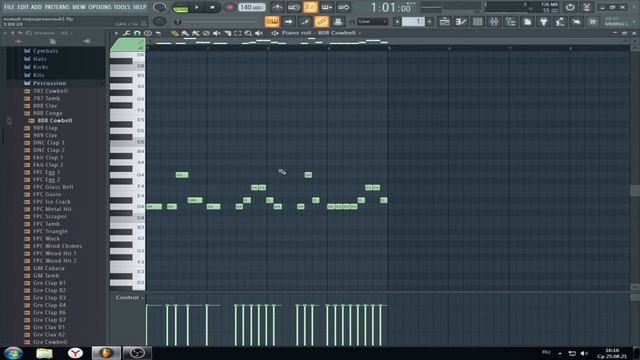Select the Paint brush tool

[x=185, y=33]
